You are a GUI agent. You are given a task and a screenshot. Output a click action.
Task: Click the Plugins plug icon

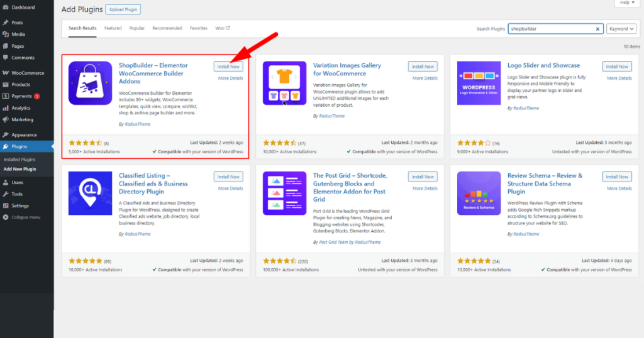click(x=5, y=146)
